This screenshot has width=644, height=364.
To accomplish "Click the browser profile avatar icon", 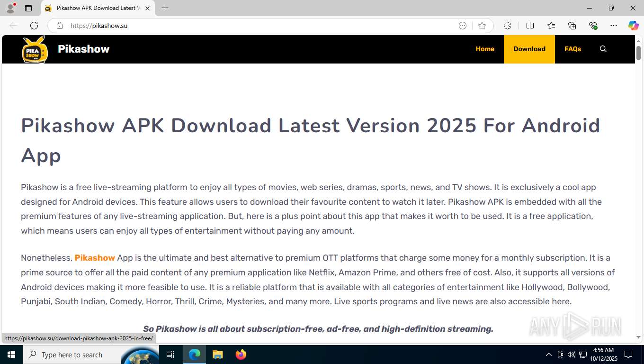I will pyautogui.click(x=10, y=8).
